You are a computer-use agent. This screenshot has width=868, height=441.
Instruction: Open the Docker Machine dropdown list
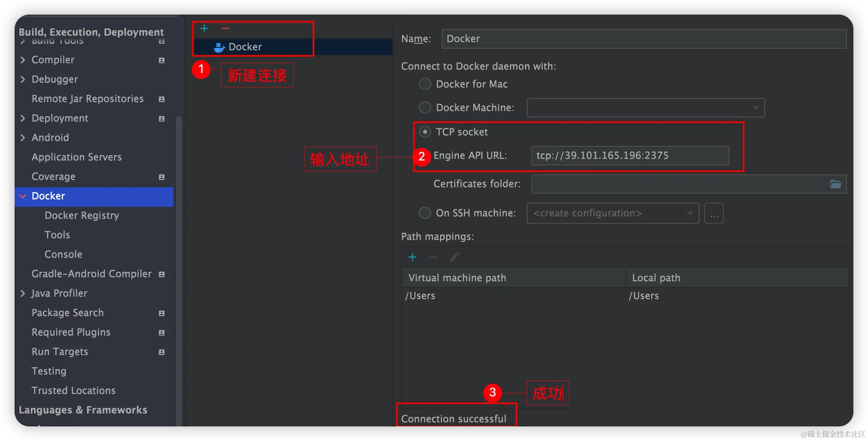pyautogui.click(x=755, y=108)
